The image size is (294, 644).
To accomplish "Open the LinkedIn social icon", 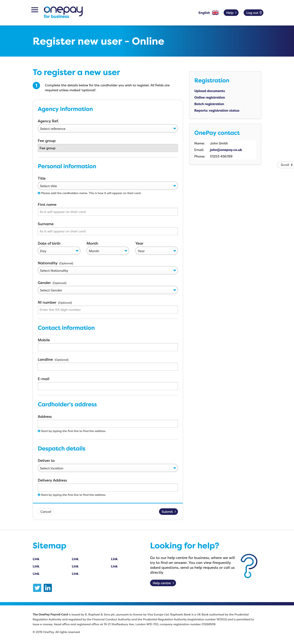I will pos(48,588).
